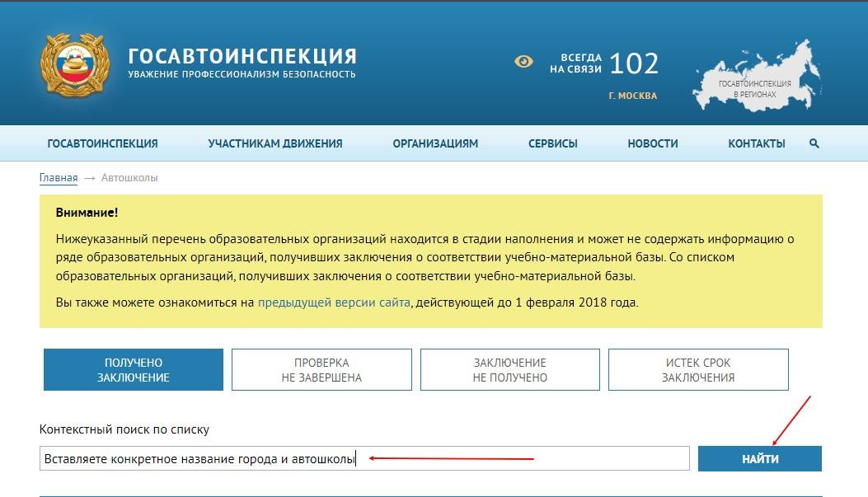The image size is (868, 497).
Task: Go to the НОВОСТИ section
Action: pos(652,143)
